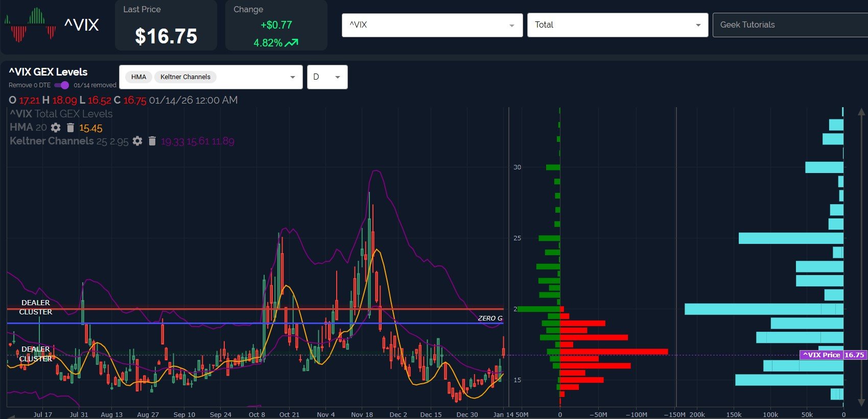
Task: Click the ZERO G blue line label
Action: click(x=490, y=318)
